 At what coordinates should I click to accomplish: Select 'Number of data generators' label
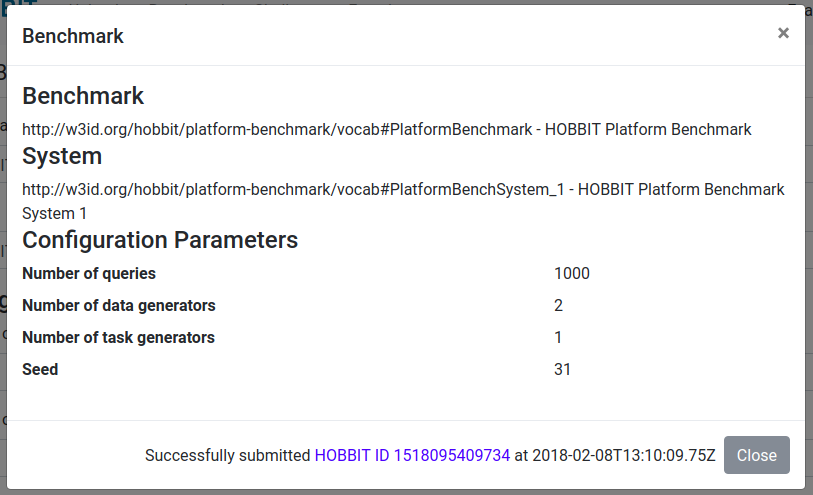(x=119, y=305)
